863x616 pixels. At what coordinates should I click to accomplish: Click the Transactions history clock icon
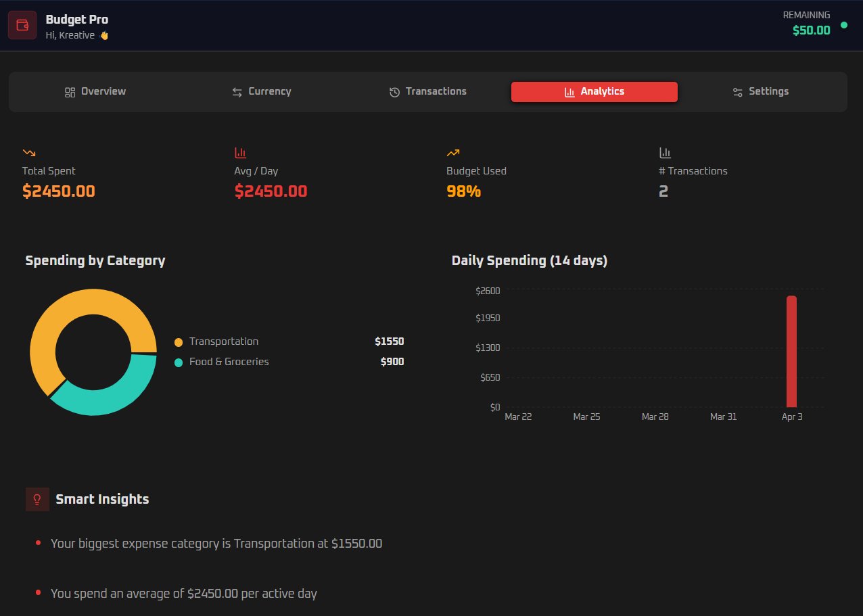[x=395, y=92]
